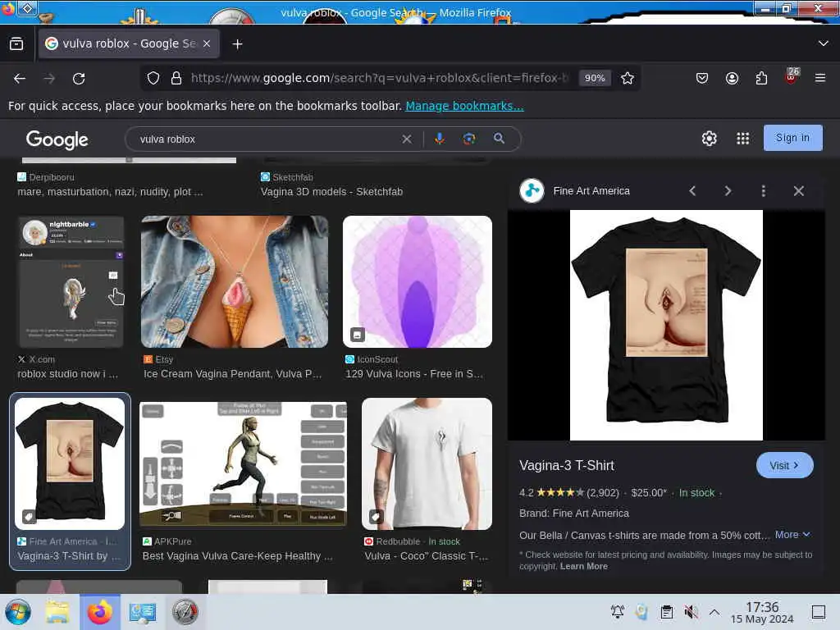
Task: Open a new tab with plus button
Action: pyautogui.click(x=237, y=44)
